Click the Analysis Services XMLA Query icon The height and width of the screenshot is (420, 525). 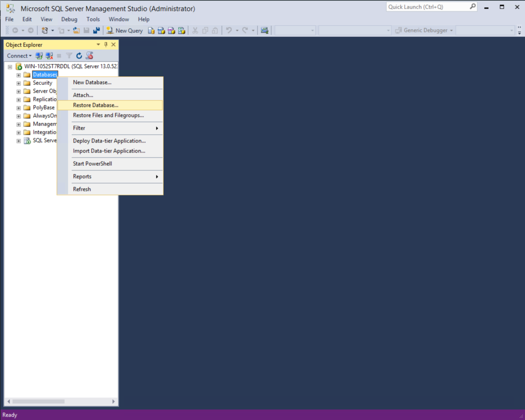coord(181,31)
